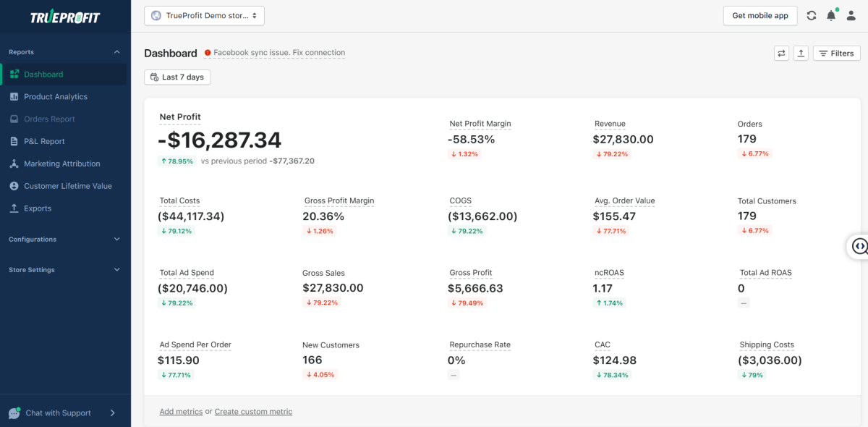The height and width of the screenshot is (427, 868).
Task: Click the export upload button near Filters
Action: click(x=801, y=53)
